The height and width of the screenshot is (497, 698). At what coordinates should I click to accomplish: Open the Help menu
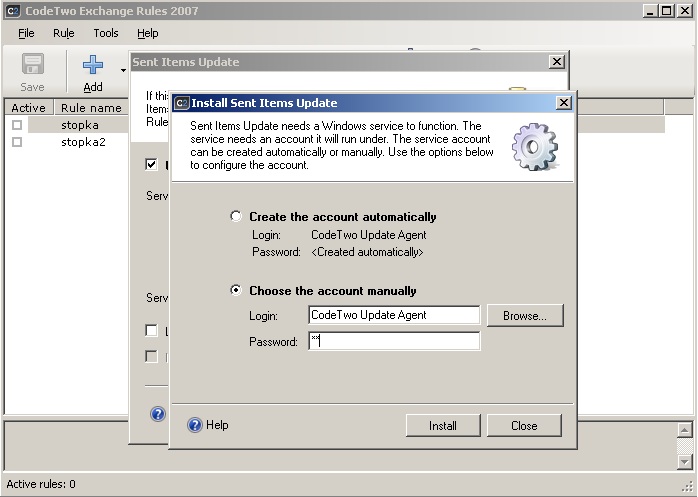pyautogui.click(x=147, y=33)
